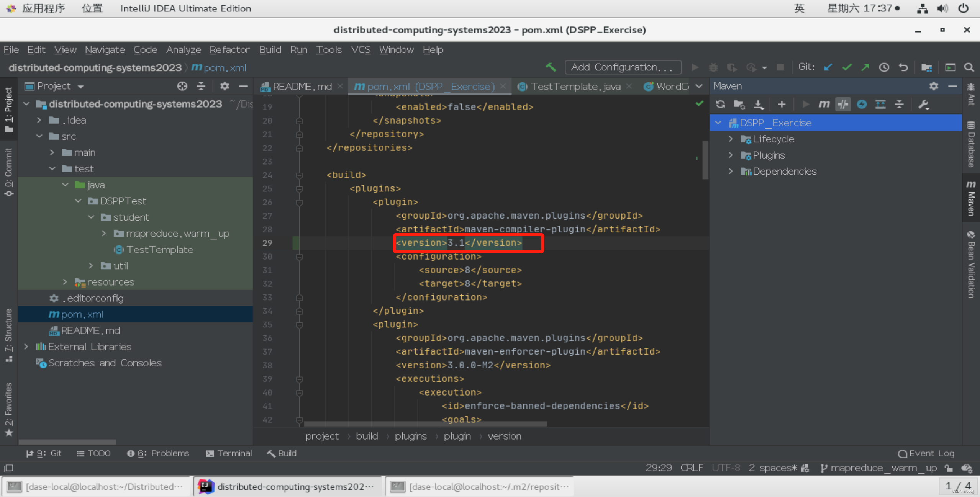Image resolution: width=980 pixels, height=497 pixels.
Task: Toggle Skip Tests Mode in Maven
Action: [862, 104]
